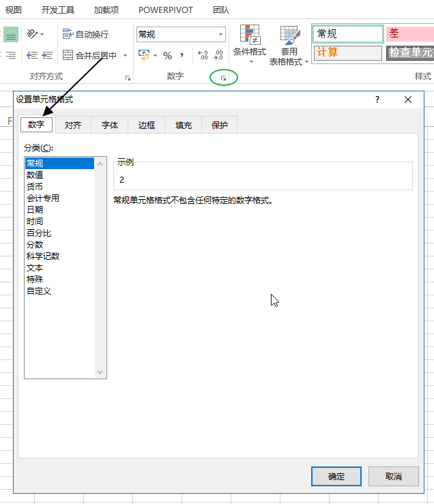The height and width of the screenshot is (504, 434).
Task: Click the increase decimal icon
Action: tap(203, 55)
